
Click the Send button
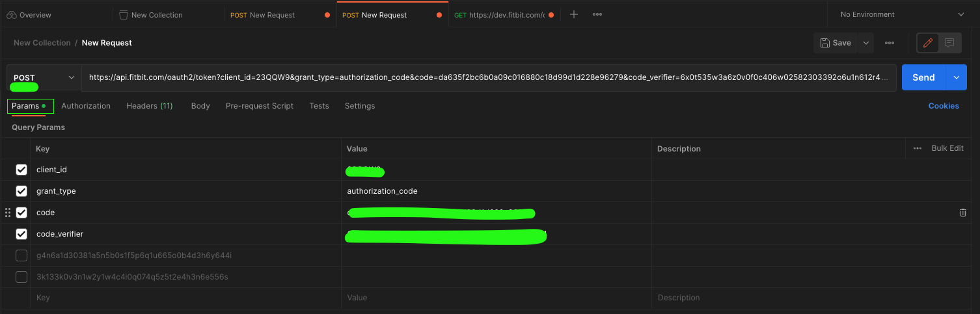click(x=923, y=77)
